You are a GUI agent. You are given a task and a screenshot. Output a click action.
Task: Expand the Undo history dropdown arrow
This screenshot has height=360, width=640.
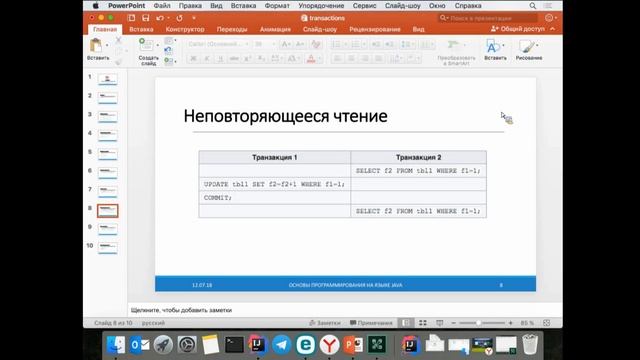click(x=168, y=18)
